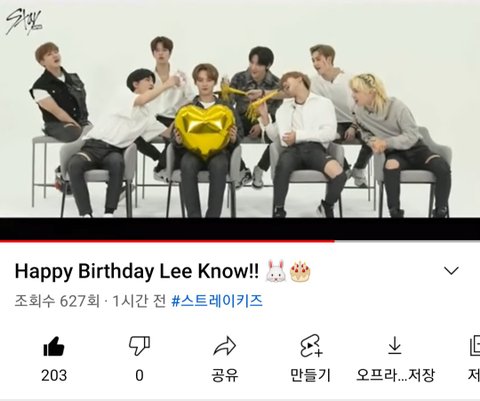This screenshot has height=401, width=480.
Task: Seek using the red video progress bar
Action: click(x=167, y=240)
